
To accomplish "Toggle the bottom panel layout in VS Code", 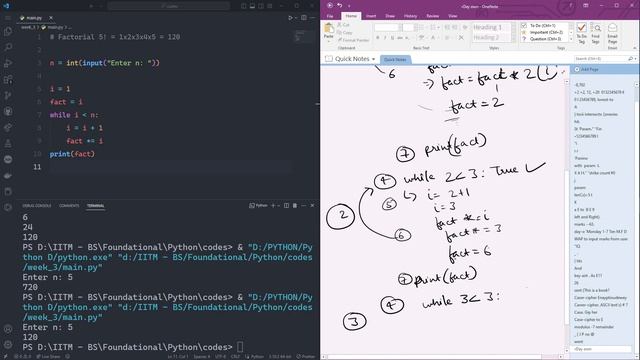I will [252, 6].
